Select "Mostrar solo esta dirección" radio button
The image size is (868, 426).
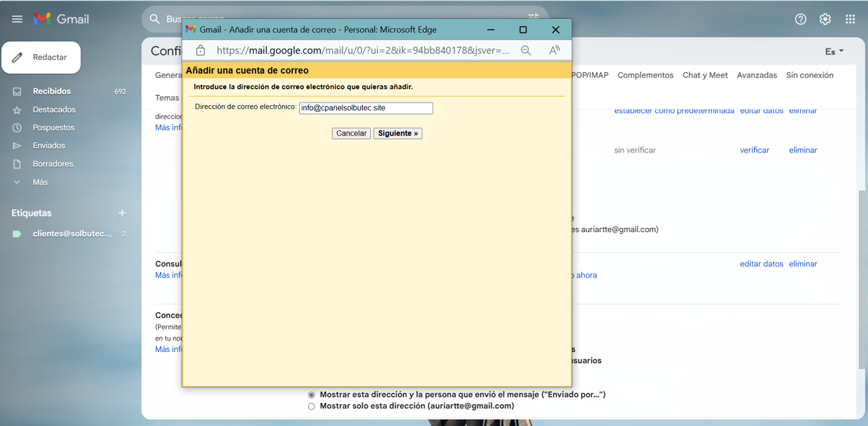click(312, 406)
